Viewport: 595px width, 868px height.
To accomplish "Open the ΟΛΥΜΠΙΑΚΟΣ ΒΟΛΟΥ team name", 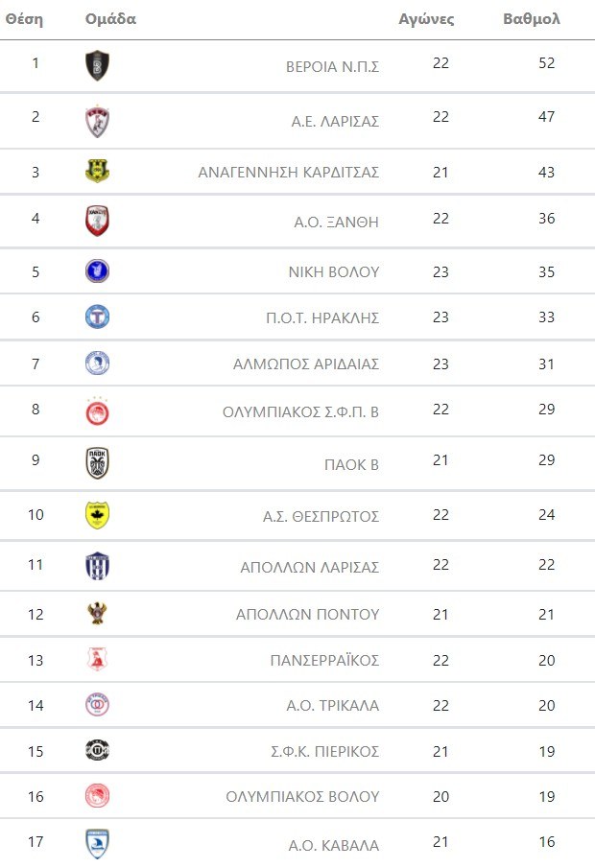I will (302, 797).
